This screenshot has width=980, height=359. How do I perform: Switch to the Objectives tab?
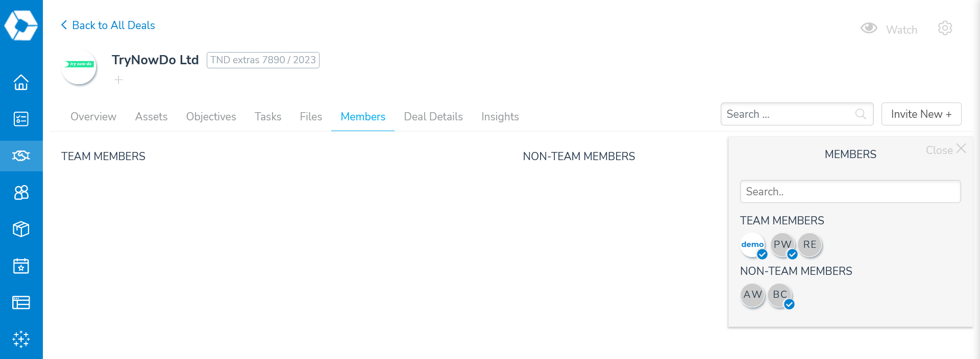point(211,117)
